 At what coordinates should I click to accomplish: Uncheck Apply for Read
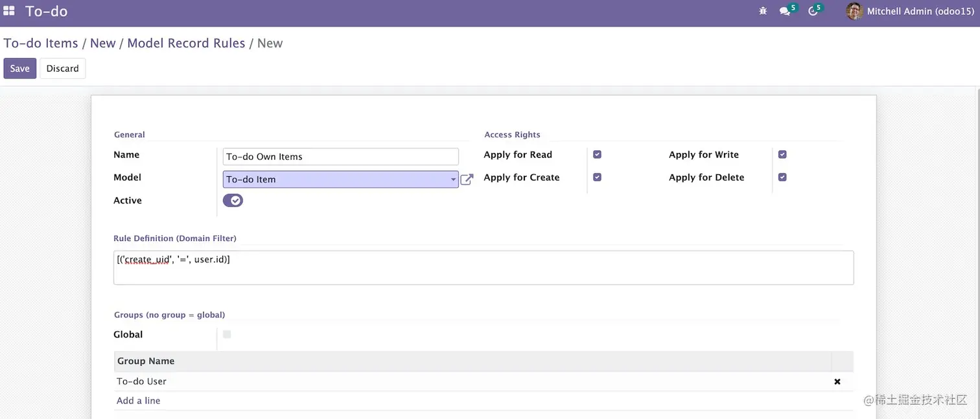pos(597,154)
